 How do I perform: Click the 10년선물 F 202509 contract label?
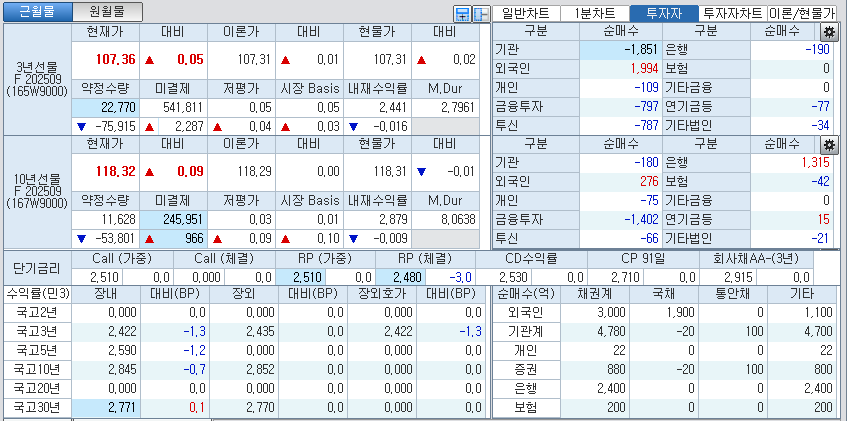coord(37,191)
